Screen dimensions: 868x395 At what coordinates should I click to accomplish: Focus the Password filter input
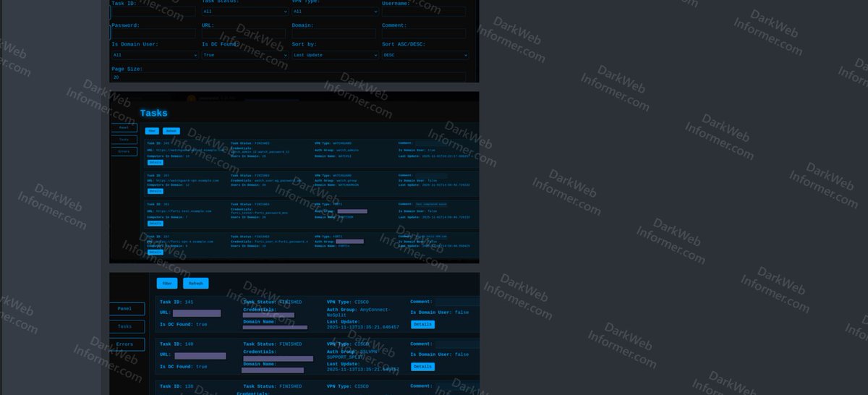point(153,33)
